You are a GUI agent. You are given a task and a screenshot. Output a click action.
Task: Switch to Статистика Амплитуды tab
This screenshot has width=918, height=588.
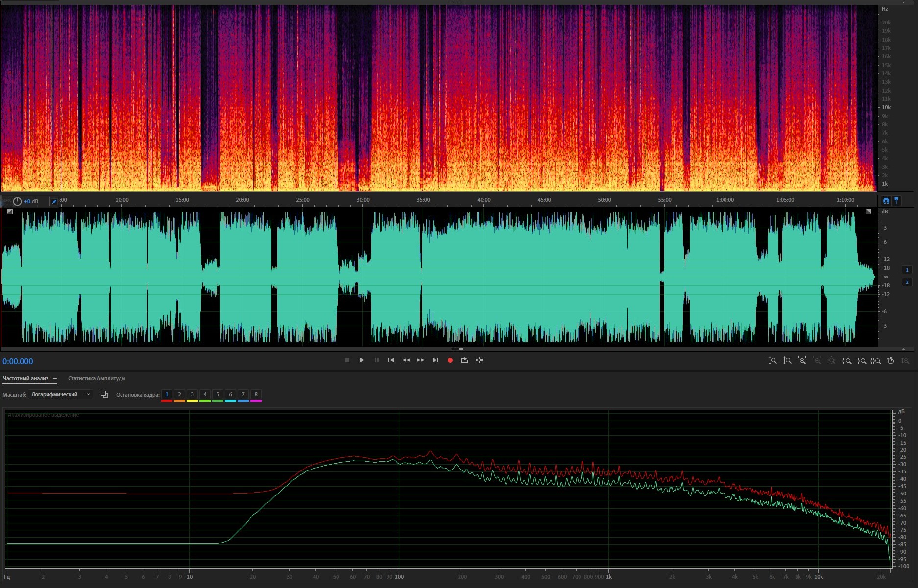point(97,378)
